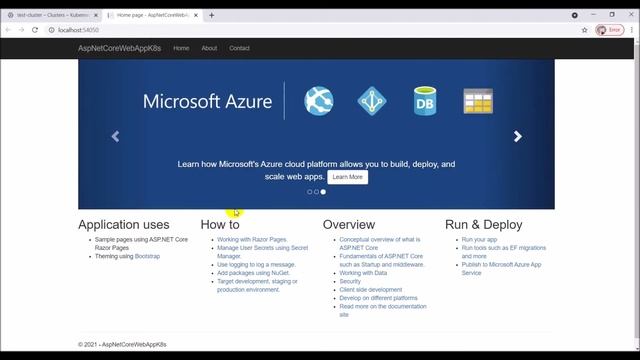The image size is (640, 360).
Task: Open Client side development link
Action: click(x=371, y=290)
